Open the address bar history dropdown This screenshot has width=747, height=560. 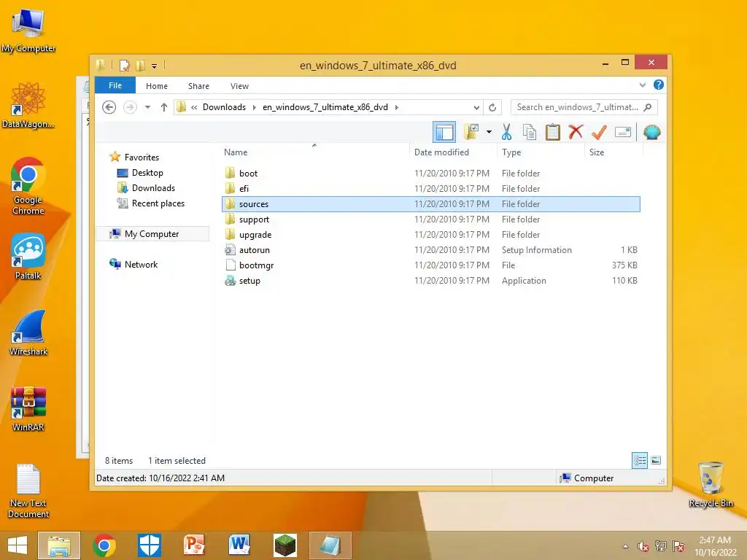point(476,108)
